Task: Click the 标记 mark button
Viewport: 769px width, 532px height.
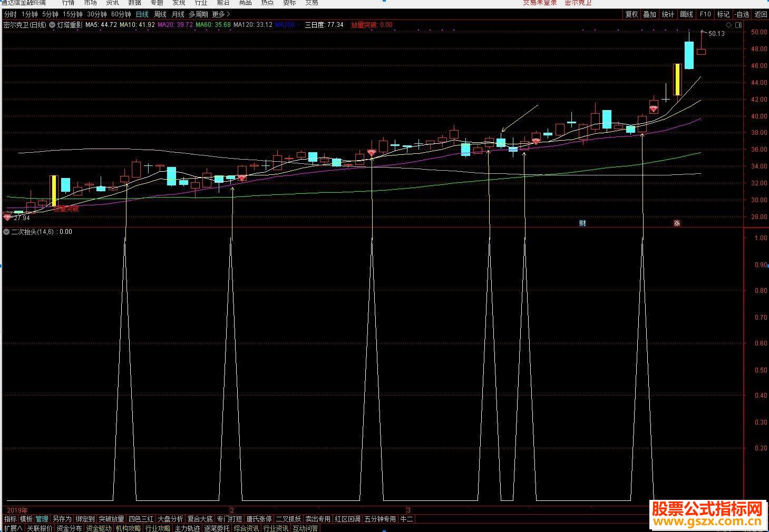Action: pos(723,15)
